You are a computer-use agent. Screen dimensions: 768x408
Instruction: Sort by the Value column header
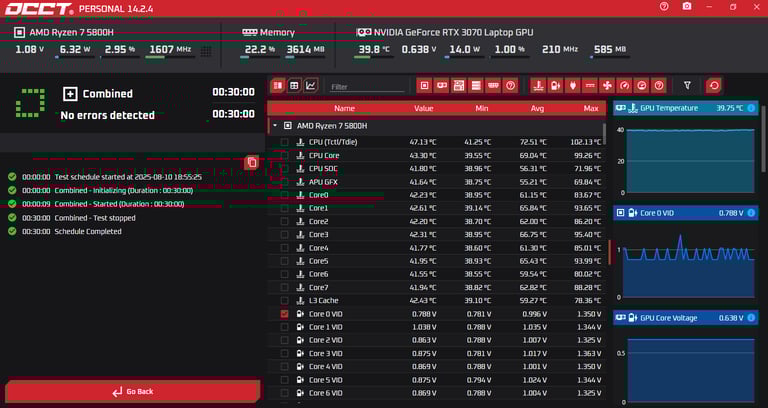(424, 108)
